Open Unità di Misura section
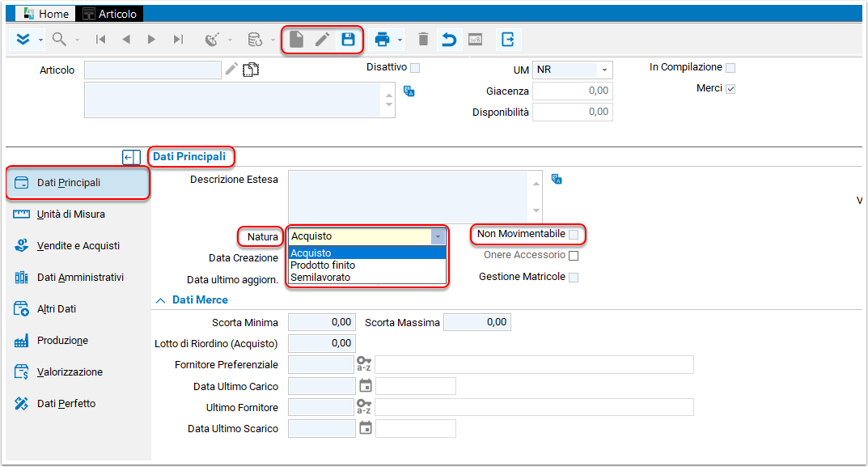Image resolution: width=868 pixels, height=467 pixels. (x=78, y=214)
